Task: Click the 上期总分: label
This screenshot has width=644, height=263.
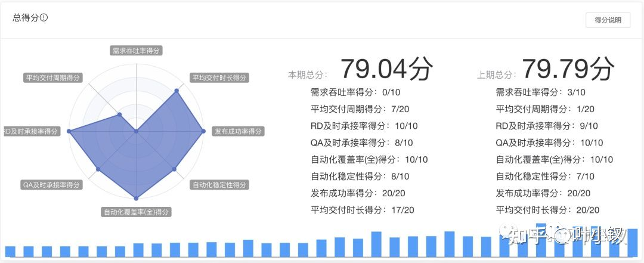Action: point(496,75)
